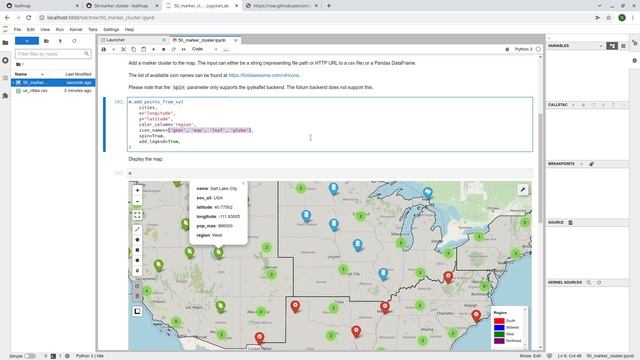
Task: Paste cell from clipboard
Action: click(143, 49)
